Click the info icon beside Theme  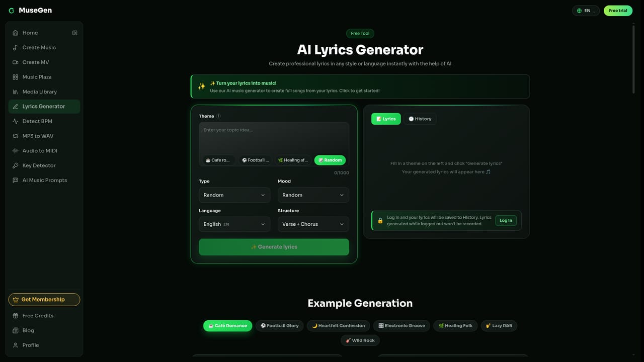pos(218,116)
